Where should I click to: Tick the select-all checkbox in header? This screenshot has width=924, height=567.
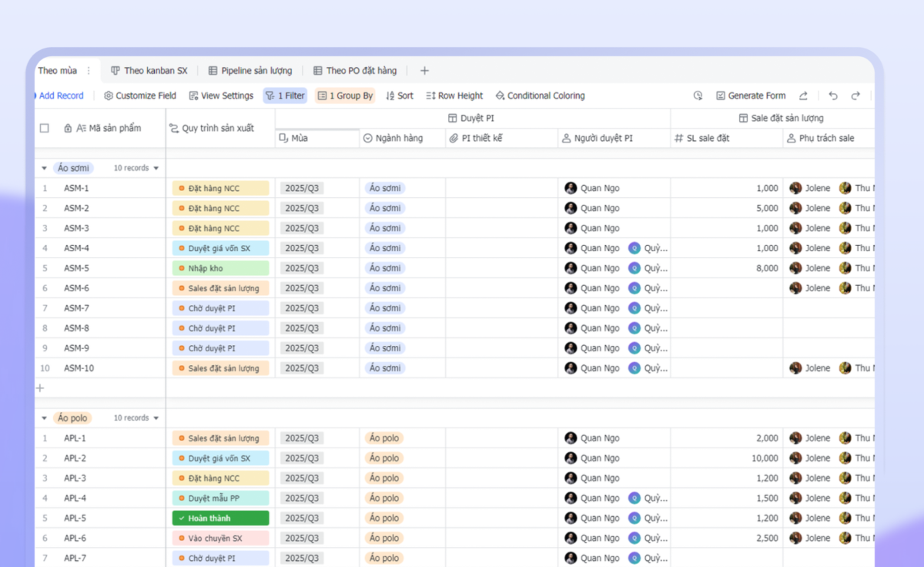(x=45, y=129)
